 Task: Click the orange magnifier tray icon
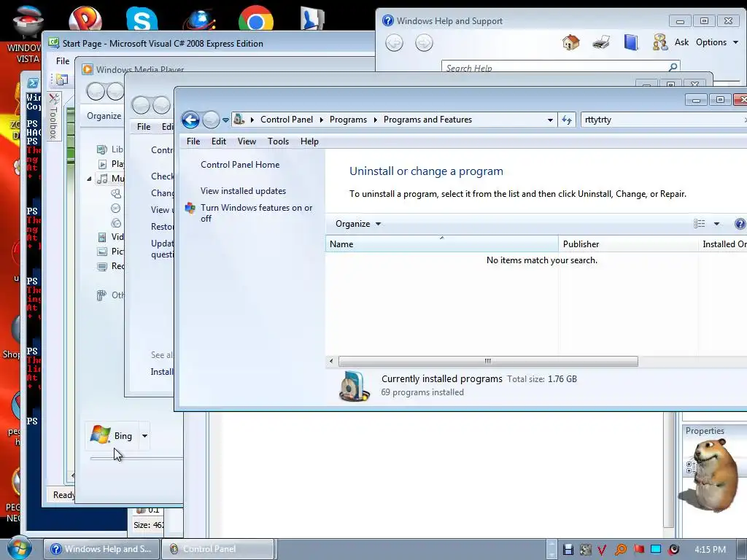click(x=621, y=550)
